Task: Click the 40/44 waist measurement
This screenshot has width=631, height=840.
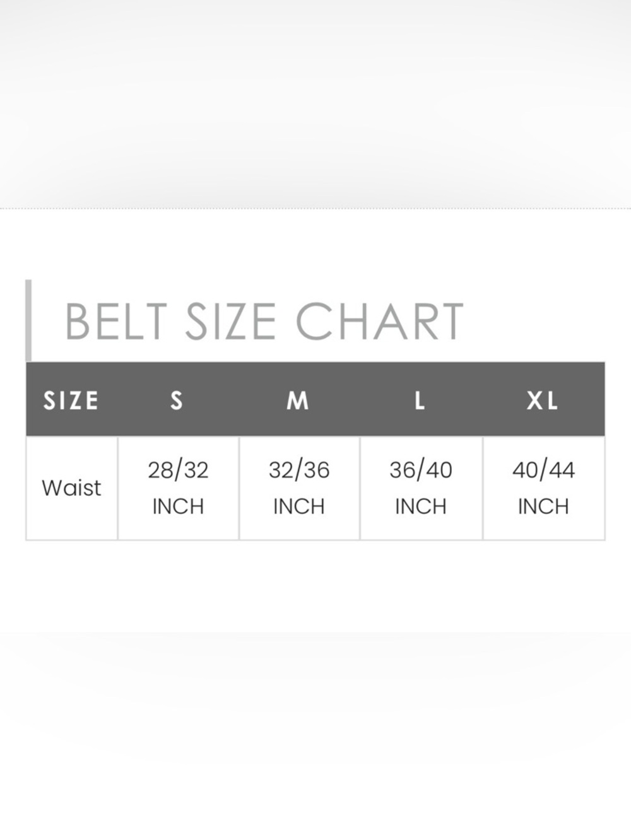Action: [543, 470]
